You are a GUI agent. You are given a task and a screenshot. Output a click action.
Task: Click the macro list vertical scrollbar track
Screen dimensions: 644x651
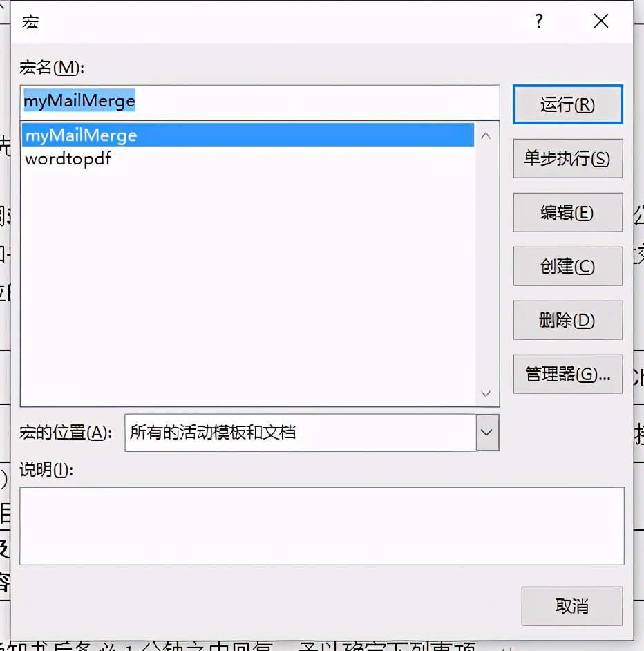point(486,263)
